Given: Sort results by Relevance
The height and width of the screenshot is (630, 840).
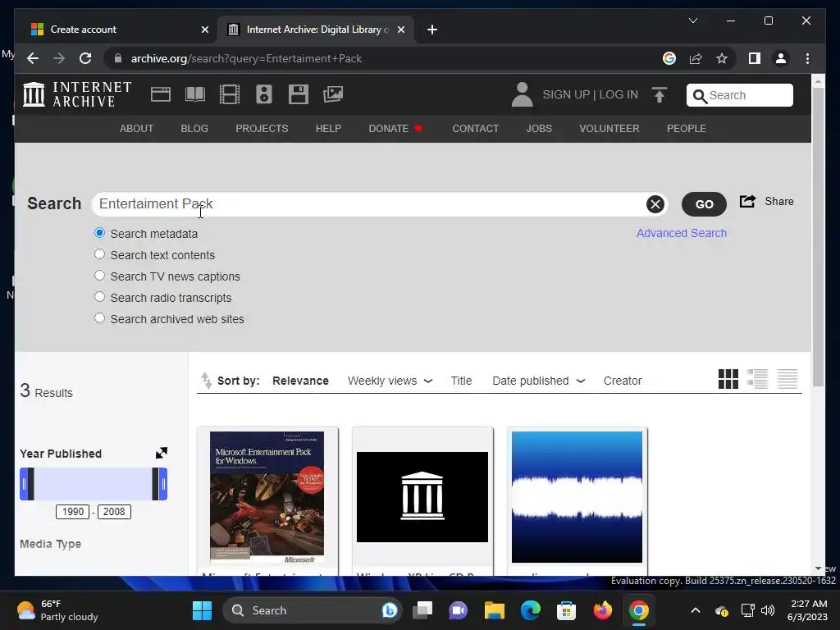Looking at the screenshot, I should click(300, 381).
